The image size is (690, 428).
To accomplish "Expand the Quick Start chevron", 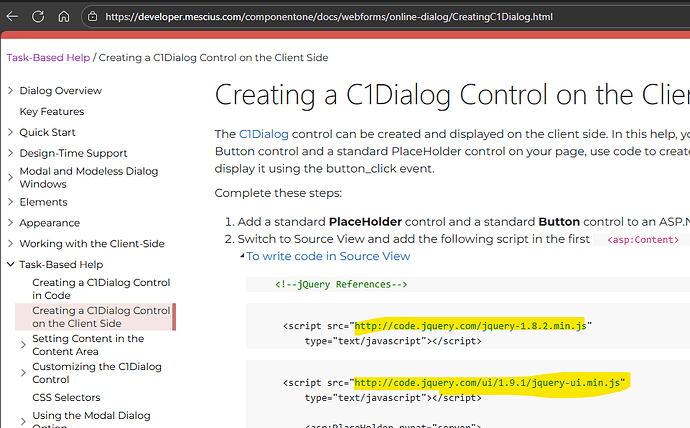I will pos(10,133).
